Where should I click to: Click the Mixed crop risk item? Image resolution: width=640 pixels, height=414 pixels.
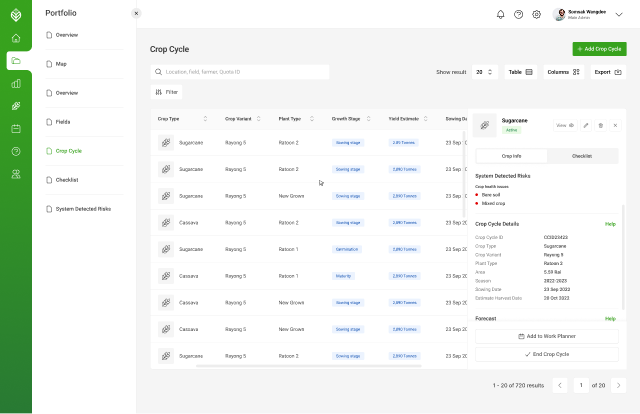490,203
